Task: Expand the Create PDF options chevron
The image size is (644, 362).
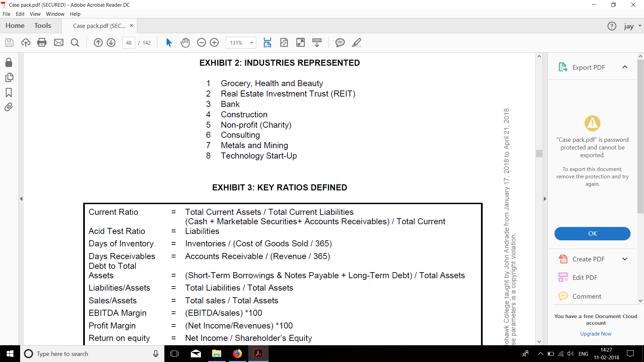Action: [x=625, y=259]
